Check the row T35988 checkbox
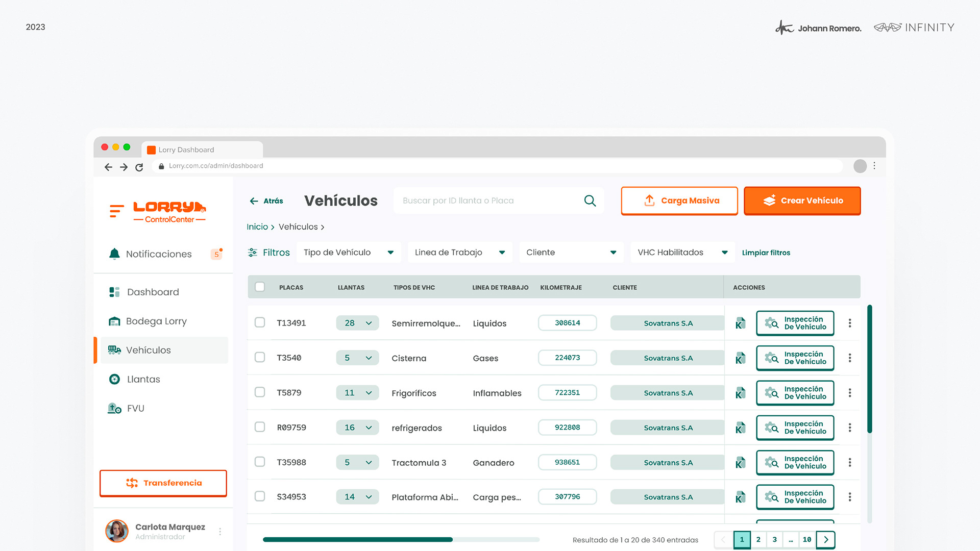The image size is (980, 551). tap(260, 462)
